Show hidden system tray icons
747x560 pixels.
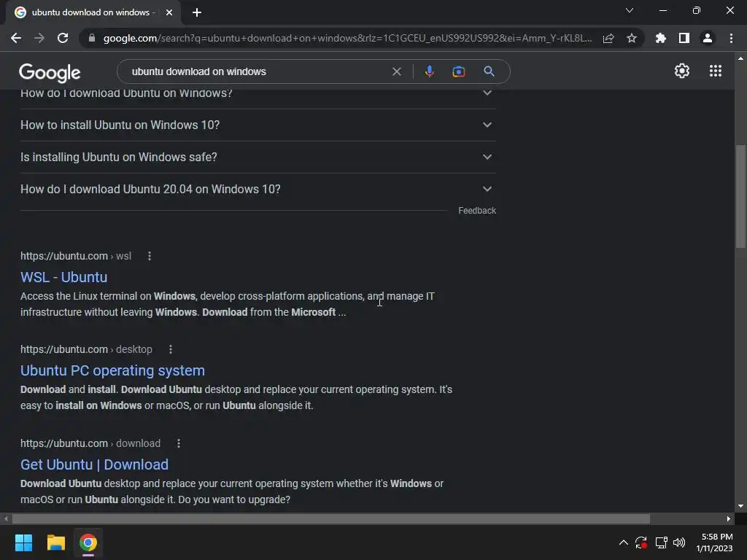(x=623, y=542)
